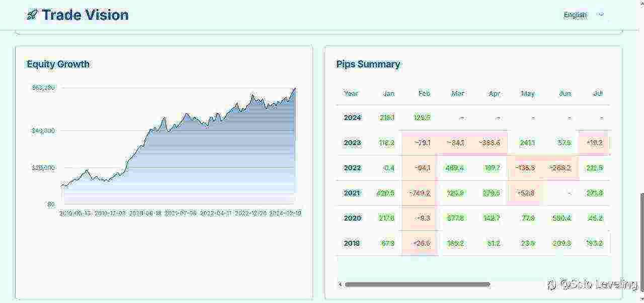Click the $60,000 axis label
This screenshot has width=644, height=303.
pyautogui.click(x=43, y=87)
